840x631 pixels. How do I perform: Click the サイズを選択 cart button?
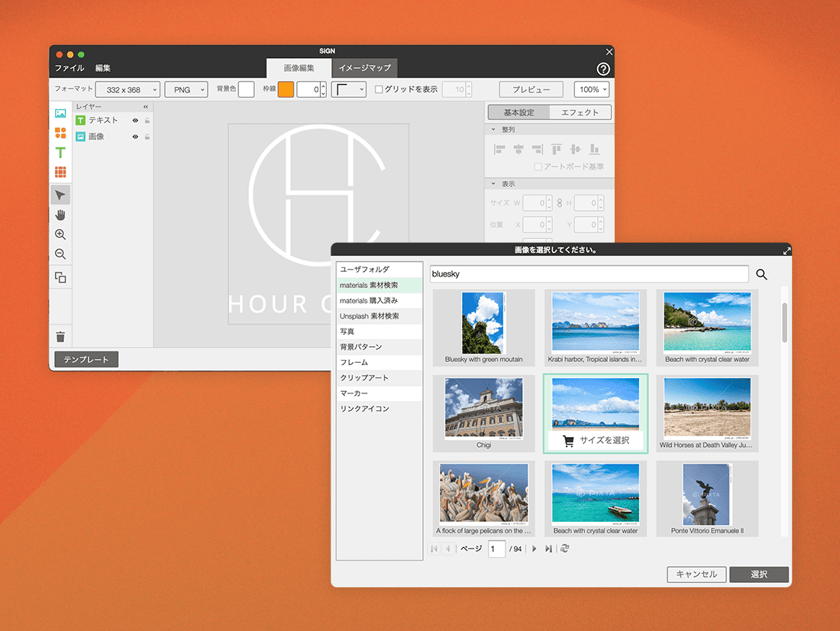coord(596,441)
